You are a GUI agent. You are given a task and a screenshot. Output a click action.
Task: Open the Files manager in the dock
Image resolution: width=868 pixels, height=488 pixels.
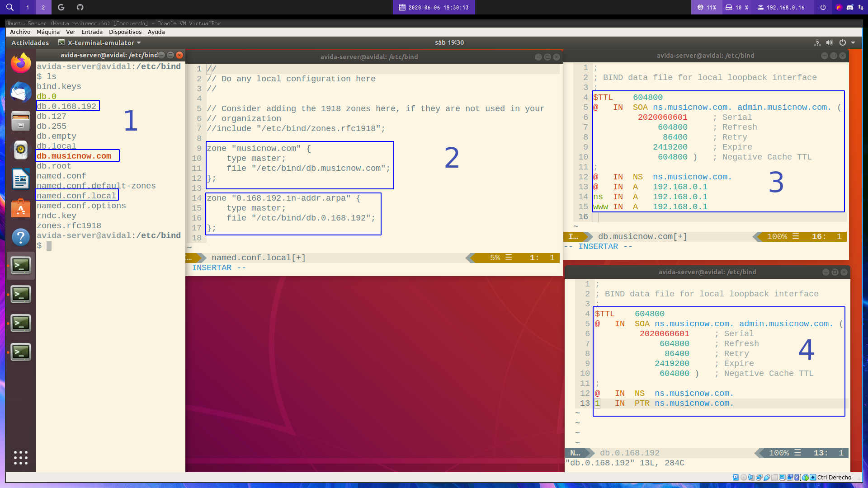coord(21,121)
